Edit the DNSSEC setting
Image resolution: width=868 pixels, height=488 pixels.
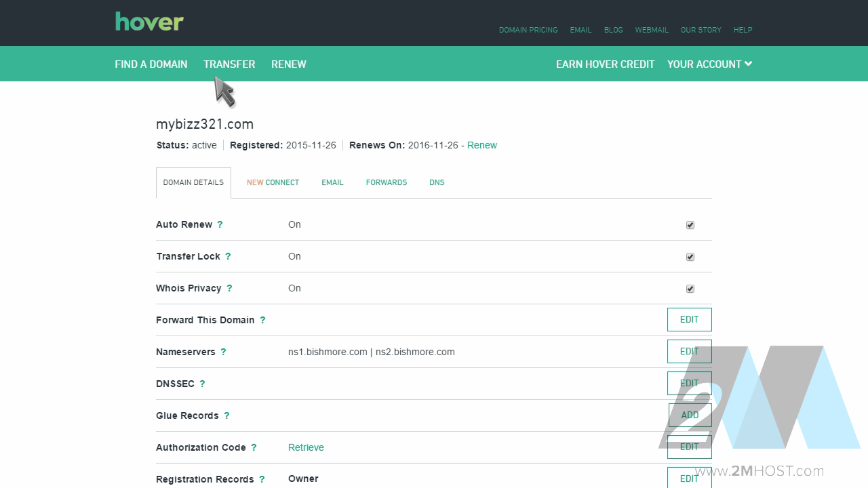(x=689, y=384)
